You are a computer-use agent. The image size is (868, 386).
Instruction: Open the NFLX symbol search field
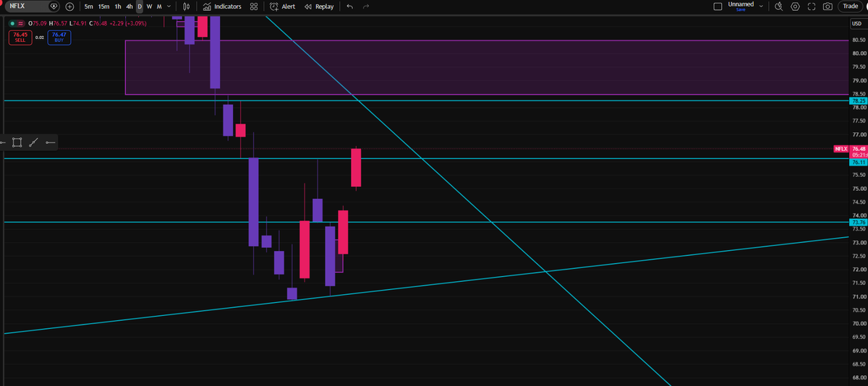pyautogui.click(x=33, y=7)
